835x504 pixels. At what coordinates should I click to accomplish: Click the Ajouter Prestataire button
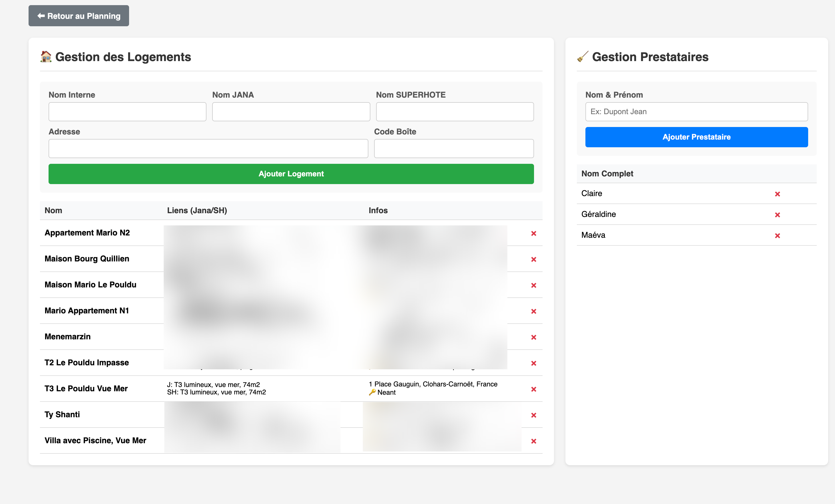[x=697, y=137]
